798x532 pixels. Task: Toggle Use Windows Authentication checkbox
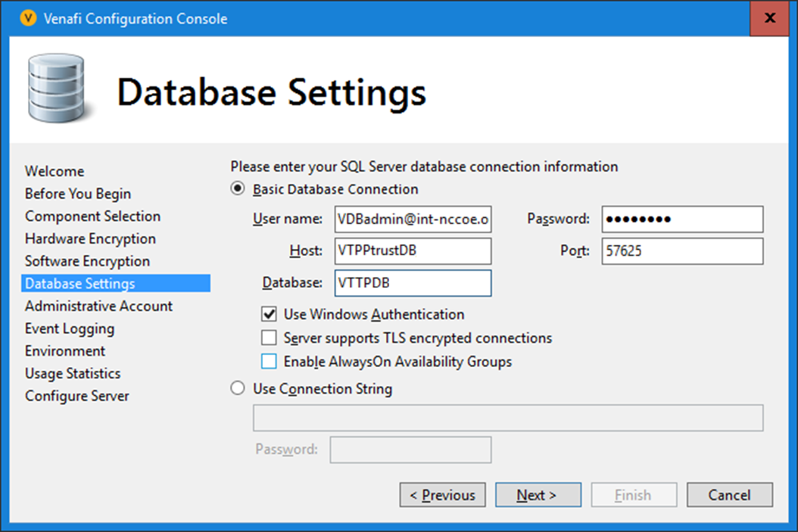(x=269, y=314)
